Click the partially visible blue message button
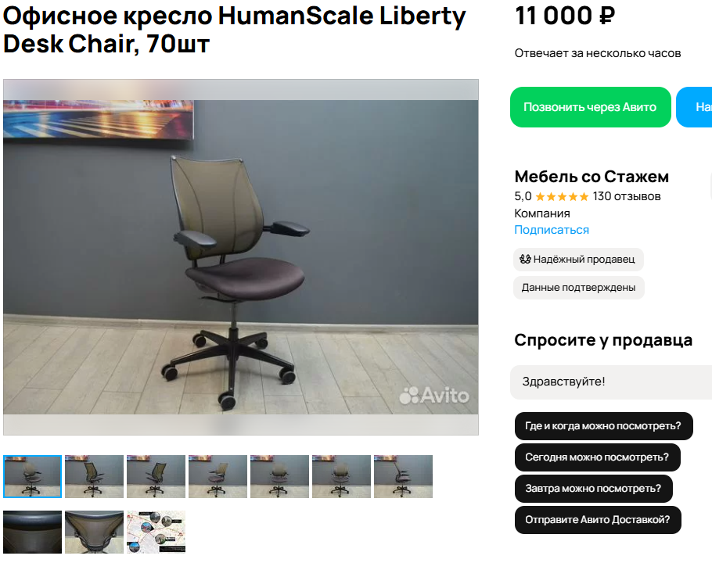The width and height of the screenshot is (712, 588). coord(694,107)
